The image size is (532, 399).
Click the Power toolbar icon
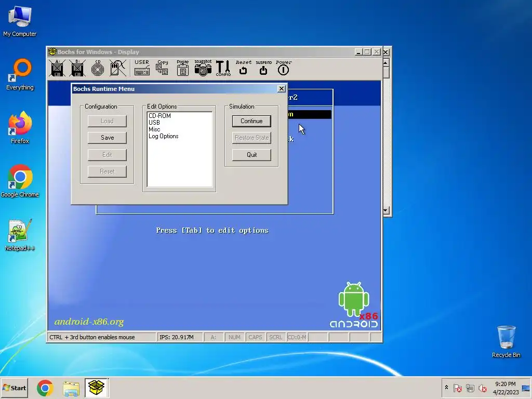tap(283, 68)
